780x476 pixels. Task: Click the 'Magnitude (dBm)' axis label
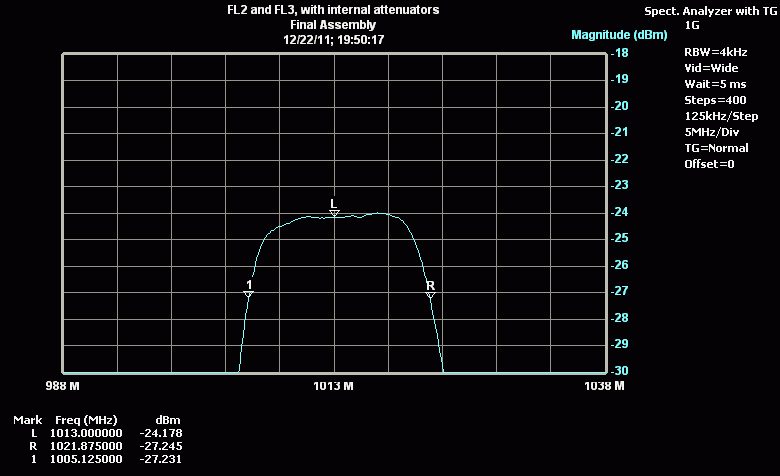[619, 35]
